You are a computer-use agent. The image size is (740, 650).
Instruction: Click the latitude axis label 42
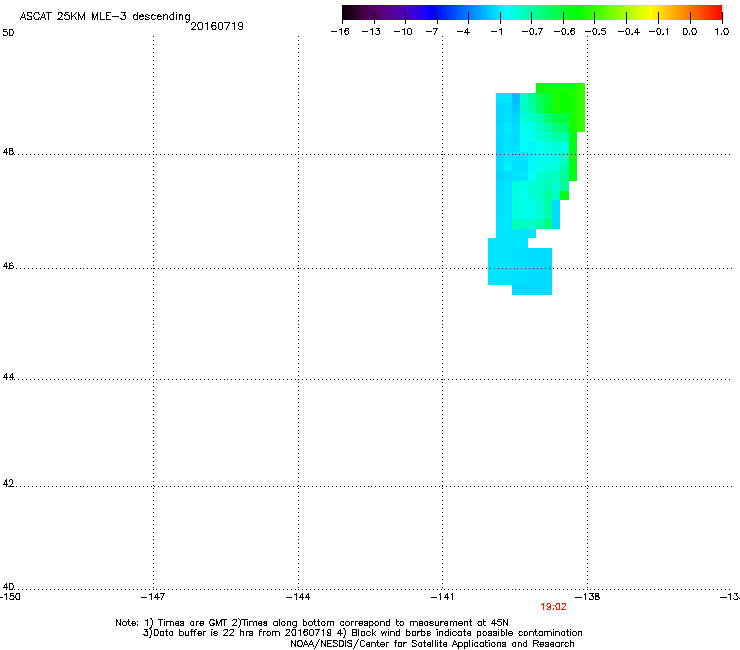pyautogui.click(x=8, y=483)
